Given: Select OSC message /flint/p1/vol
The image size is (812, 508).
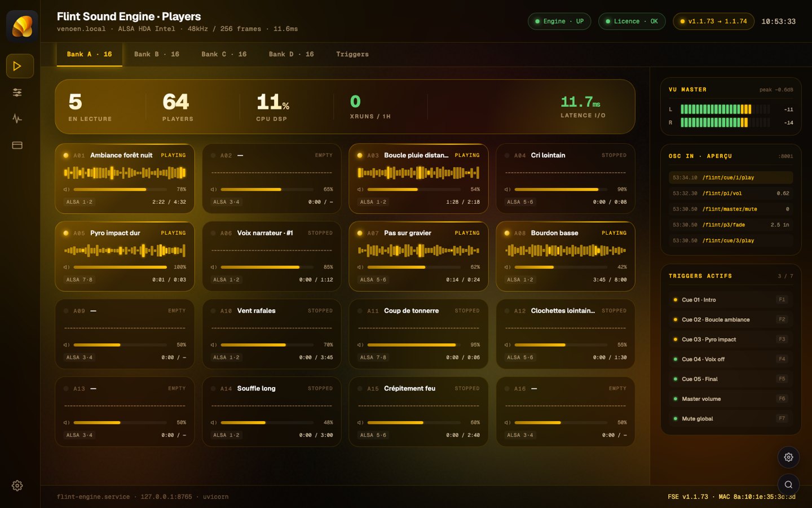Looking at the screenshot, I should tap(731, 193).
